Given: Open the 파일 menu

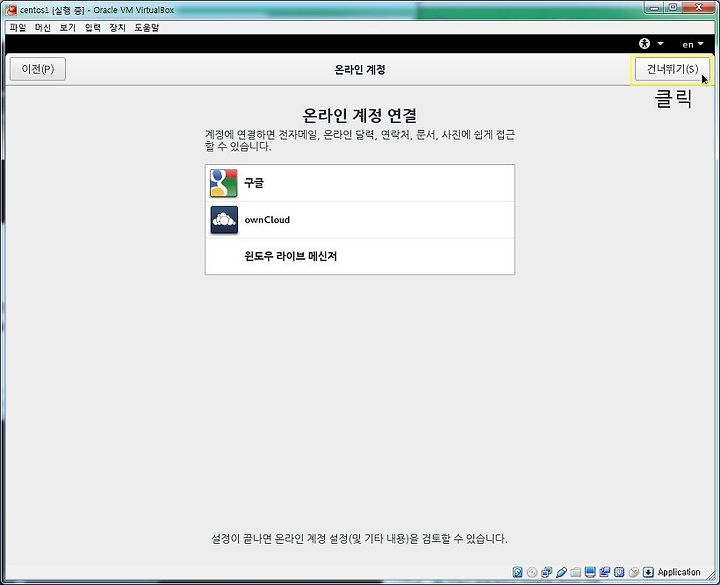Looking at the screenshot, I should pyautogui.click(x=18, y=28).
